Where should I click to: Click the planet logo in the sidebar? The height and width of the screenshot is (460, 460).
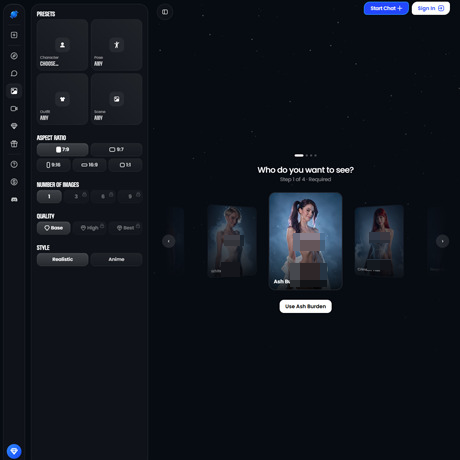[x=14, y=14]
